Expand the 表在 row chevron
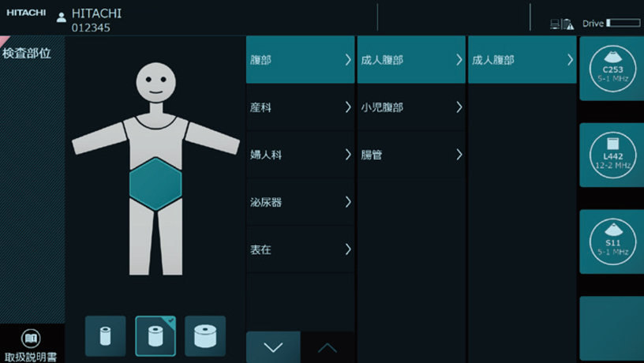Screen dimensions: 644x363 (x=348, y=249)
